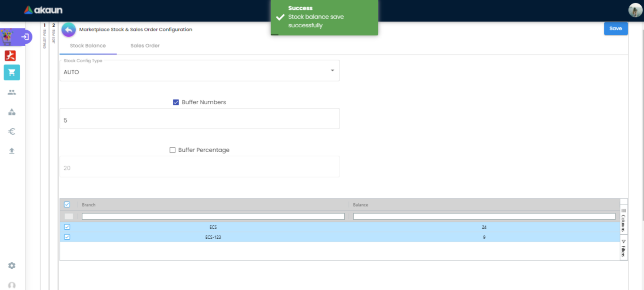
Task: Toggle the select-all header checkbox
Action: pos(67,205)
